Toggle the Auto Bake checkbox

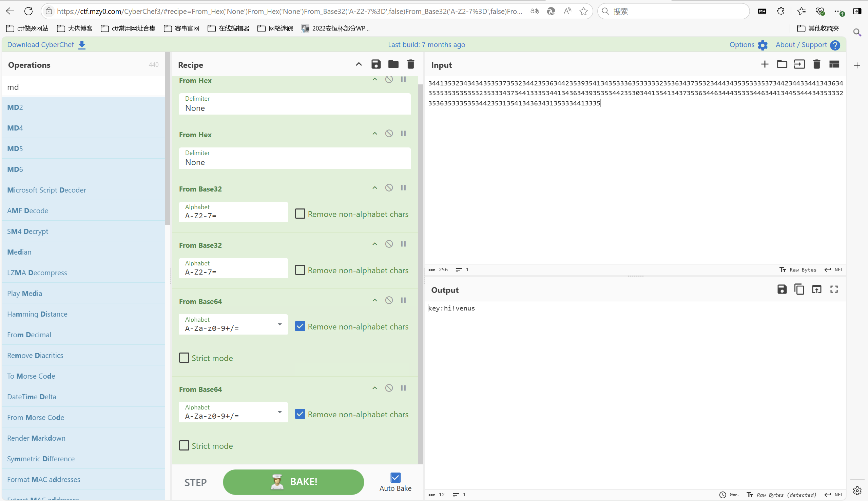point(395,478)
